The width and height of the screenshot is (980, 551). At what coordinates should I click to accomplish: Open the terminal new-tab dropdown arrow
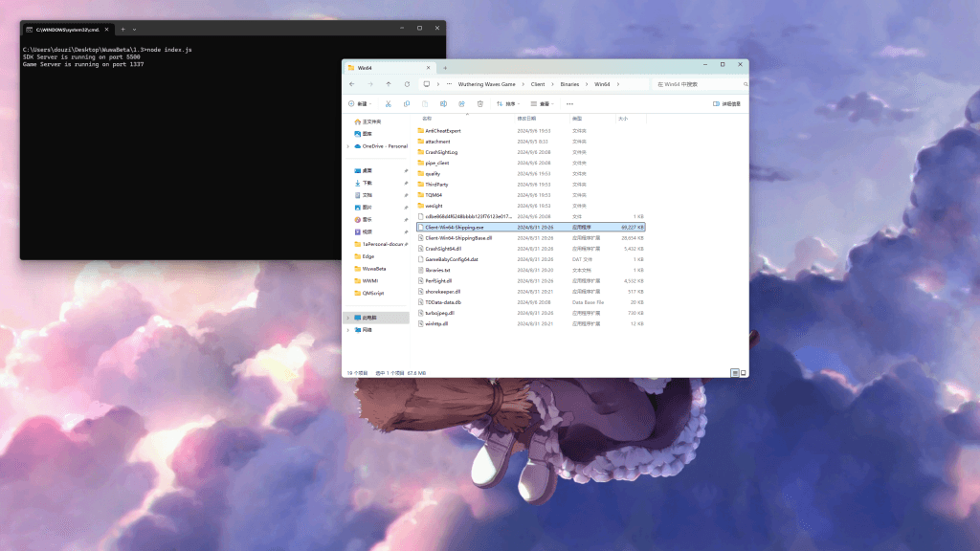click(x=136, y=30)
